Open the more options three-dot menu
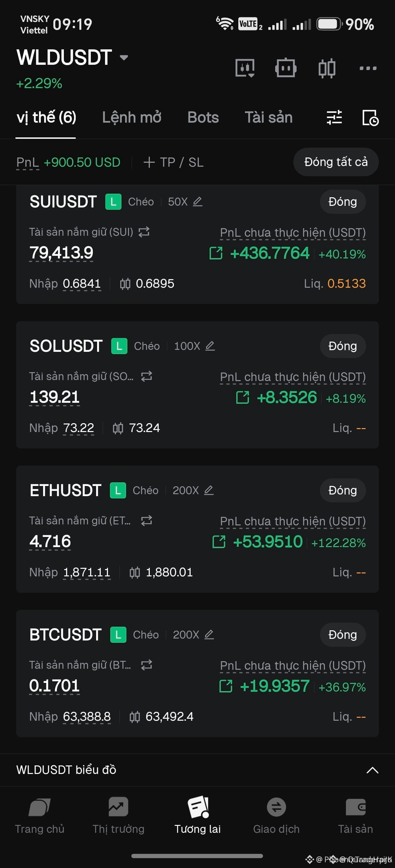This screenshot has width=395, height=868. [x=368, y=68]
